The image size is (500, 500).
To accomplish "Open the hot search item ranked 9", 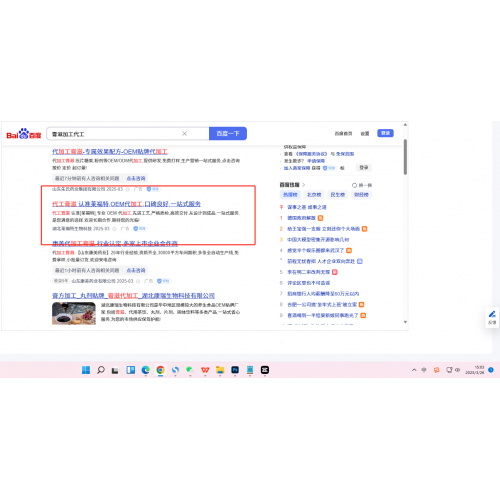I will pyautogui.click(x=323, y=315).
